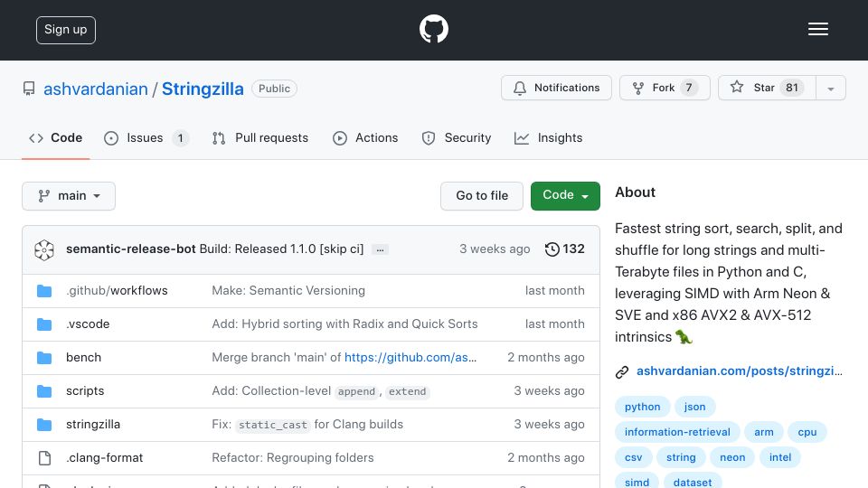Open the Pull requests tab

coord(260,137)
